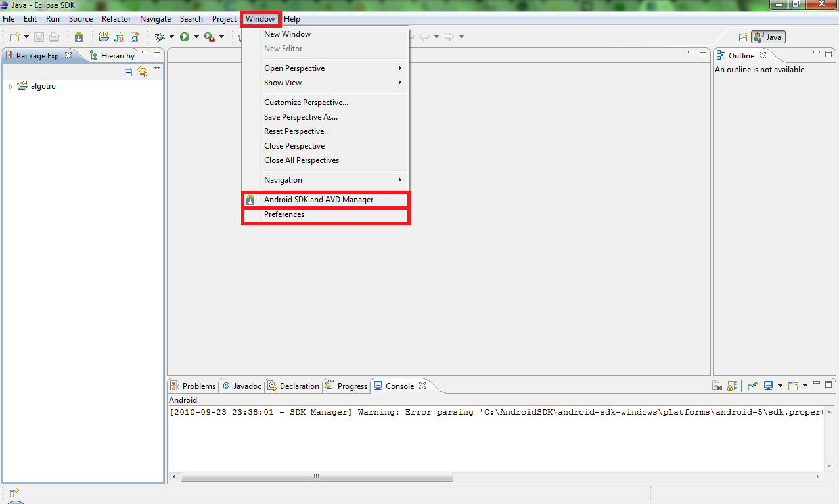Switch to the Javadoc tab
Viewport: 839px width, 504px height.
pos(242,386)
